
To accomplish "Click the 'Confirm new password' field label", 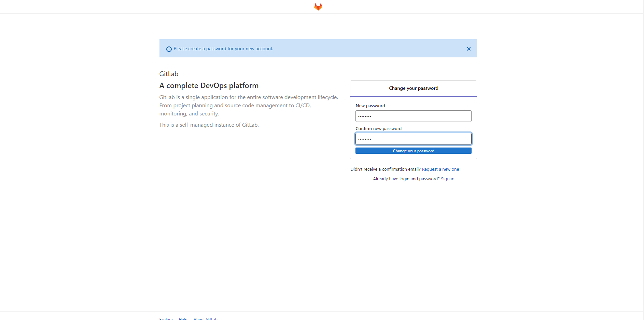I will point(379,129).
